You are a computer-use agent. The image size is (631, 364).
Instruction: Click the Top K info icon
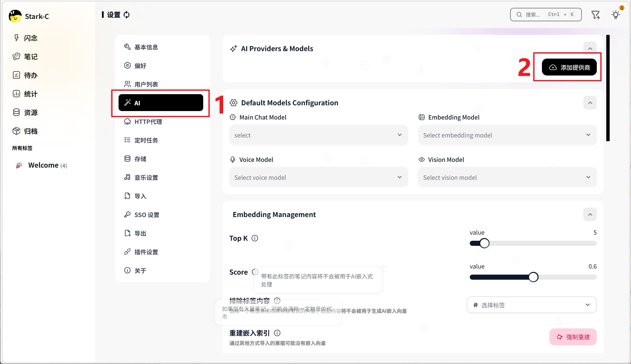[x=255, y=238]
